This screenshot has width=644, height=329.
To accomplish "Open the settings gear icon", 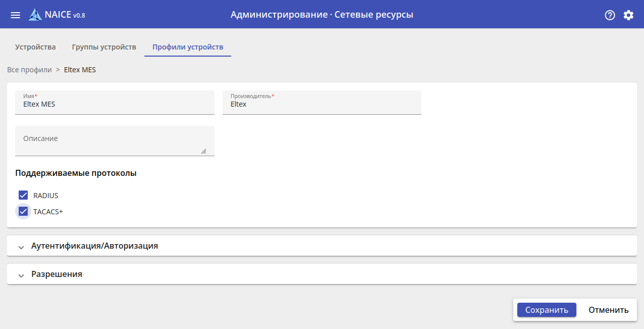I will click(x=628, y=15).
